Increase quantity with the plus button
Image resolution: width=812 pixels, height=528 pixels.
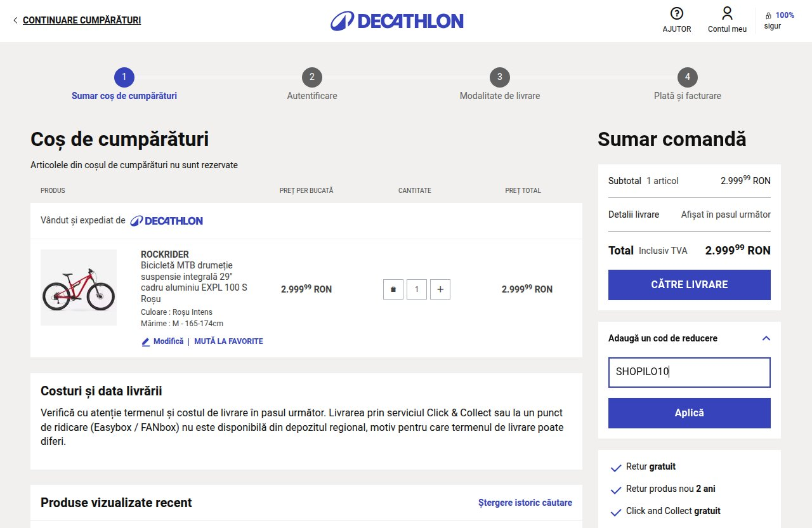tap(440, 289)
